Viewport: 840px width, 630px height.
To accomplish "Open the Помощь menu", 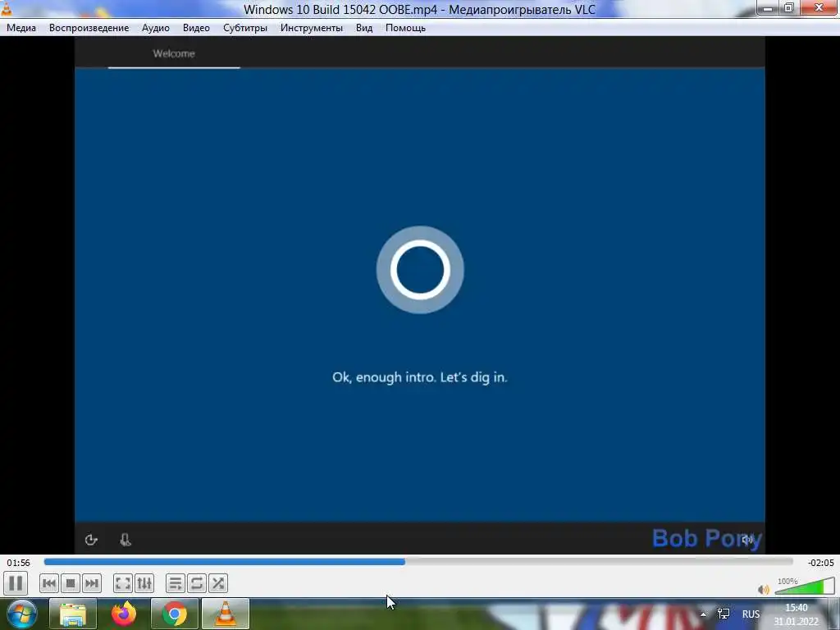I will coord(405,28).
